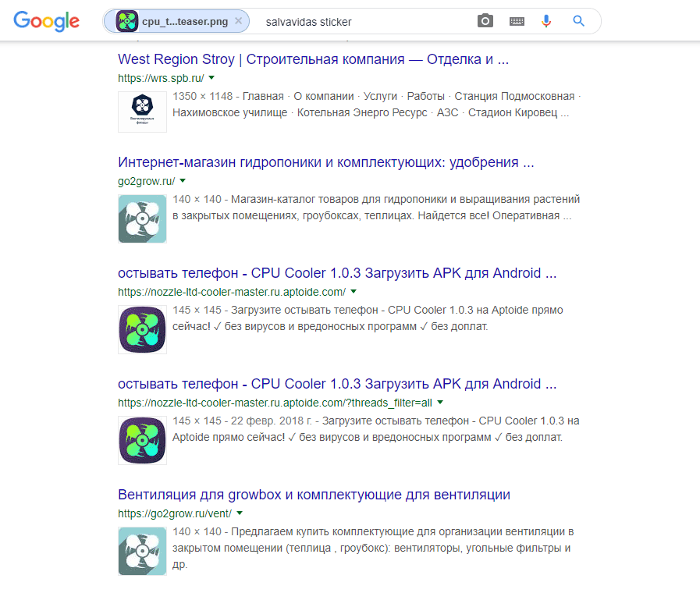Click the go2grow.ru/ green URL text

147,181
